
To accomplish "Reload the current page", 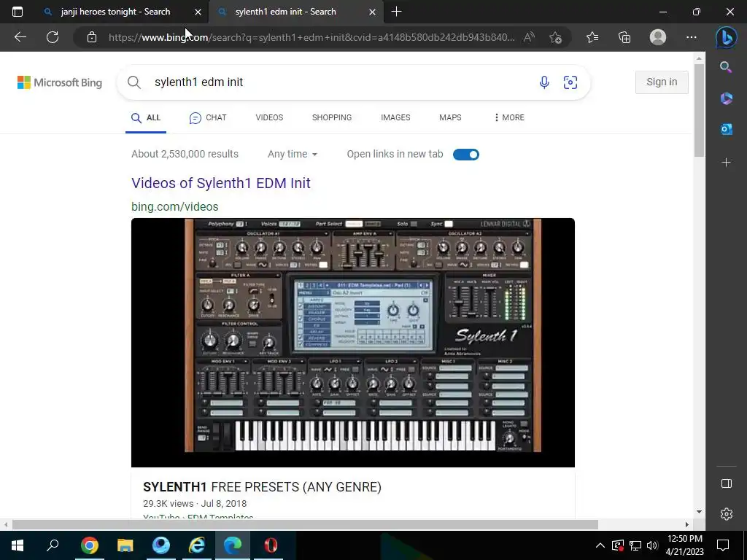I will point(53,37).
